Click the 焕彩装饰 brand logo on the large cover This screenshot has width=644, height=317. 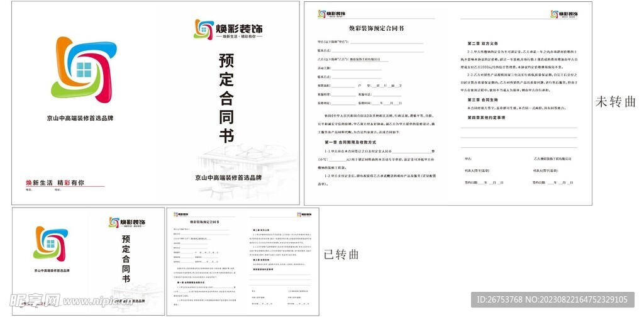pyautogui.click(x=228, y=29)
